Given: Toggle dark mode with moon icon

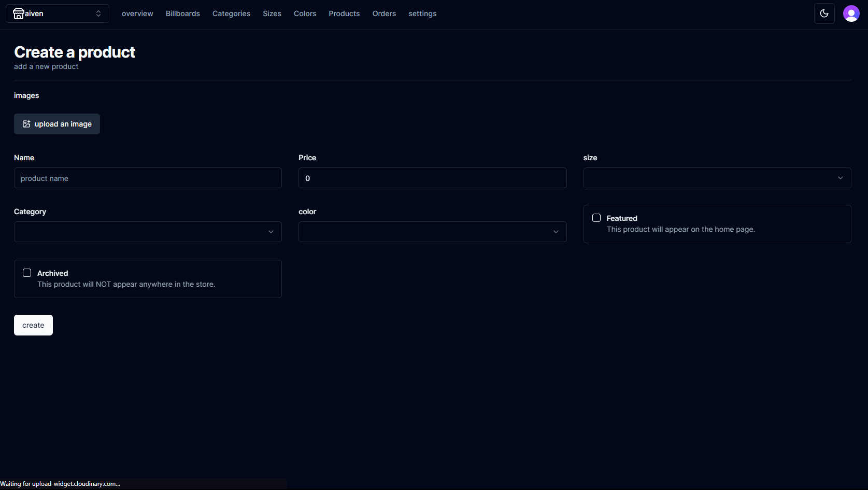Looking at the screenshot, I should pos(824,13).
